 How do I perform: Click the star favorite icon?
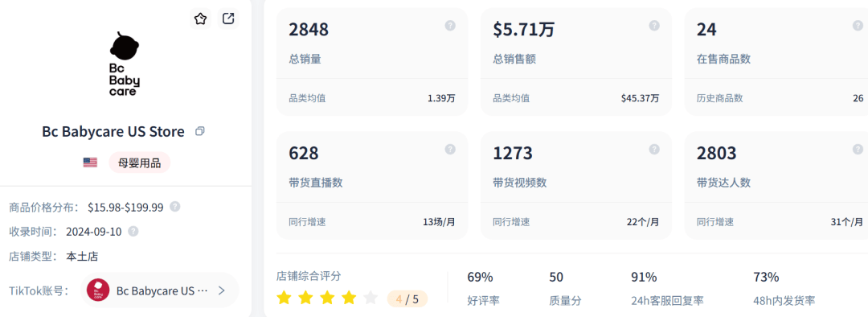[200, 19]
